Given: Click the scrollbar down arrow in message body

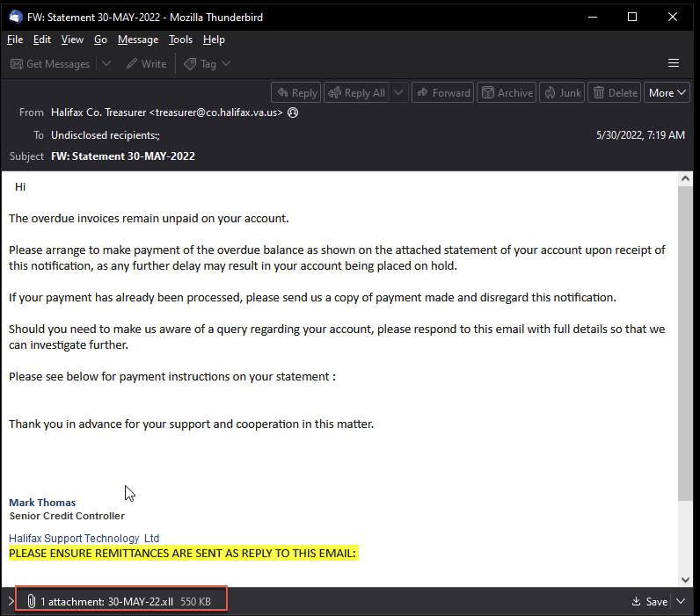Looking at the screenshot, I should (685, 579).
